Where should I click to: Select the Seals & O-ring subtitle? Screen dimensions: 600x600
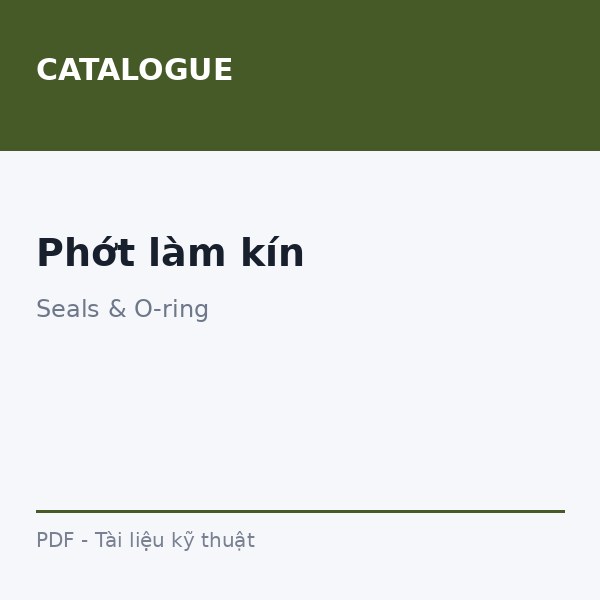pyautogui.click(x=122, y=309)
